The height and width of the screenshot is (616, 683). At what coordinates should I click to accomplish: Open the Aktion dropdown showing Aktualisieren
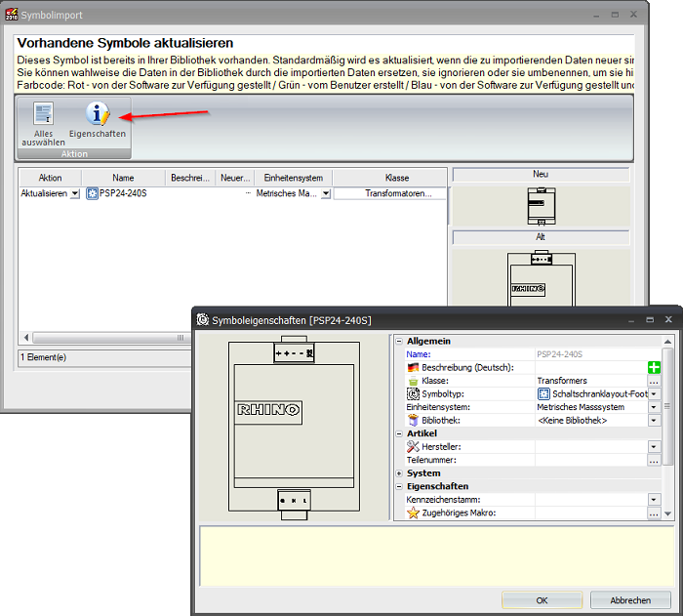[74, 194]
